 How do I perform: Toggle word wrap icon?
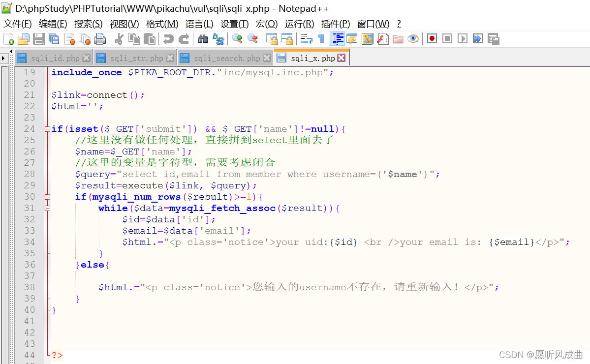point(306,39)
